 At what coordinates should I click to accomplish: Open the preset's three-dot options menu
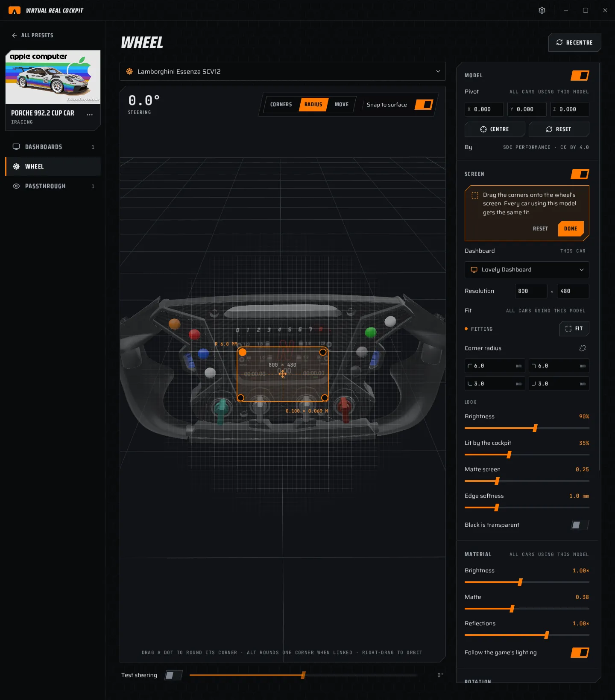(x=90, y=115)
